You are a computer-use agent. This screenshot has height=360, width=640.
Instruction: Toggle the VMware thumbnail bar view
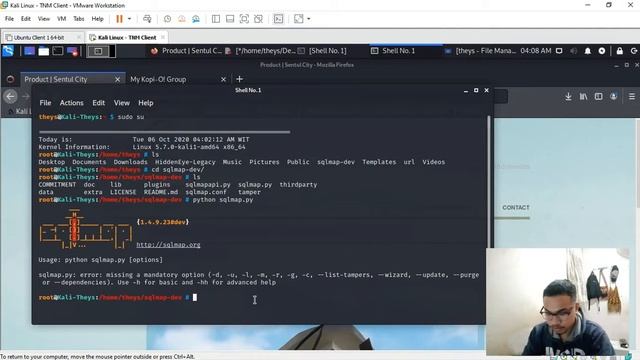tap(230, 19)
